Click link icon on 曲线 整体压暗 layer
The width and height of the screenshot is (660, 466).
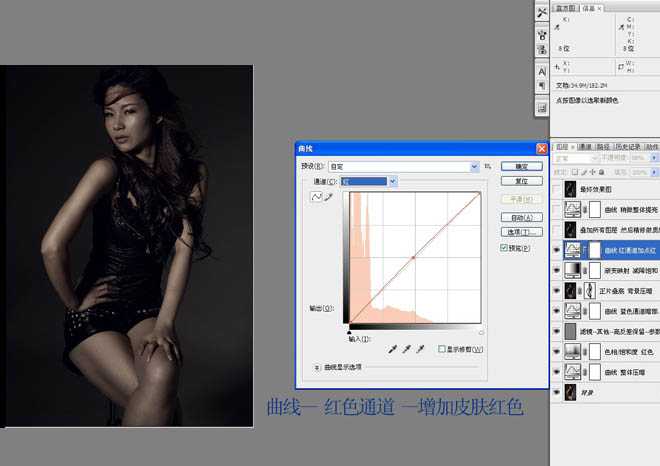point(585,372)
